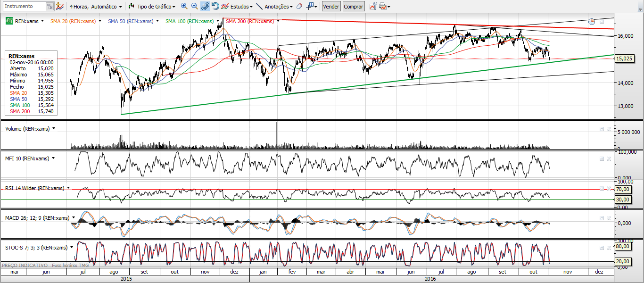Click the 2015 year label on timeline
644x283 pixels.
(x=126, y=279)
